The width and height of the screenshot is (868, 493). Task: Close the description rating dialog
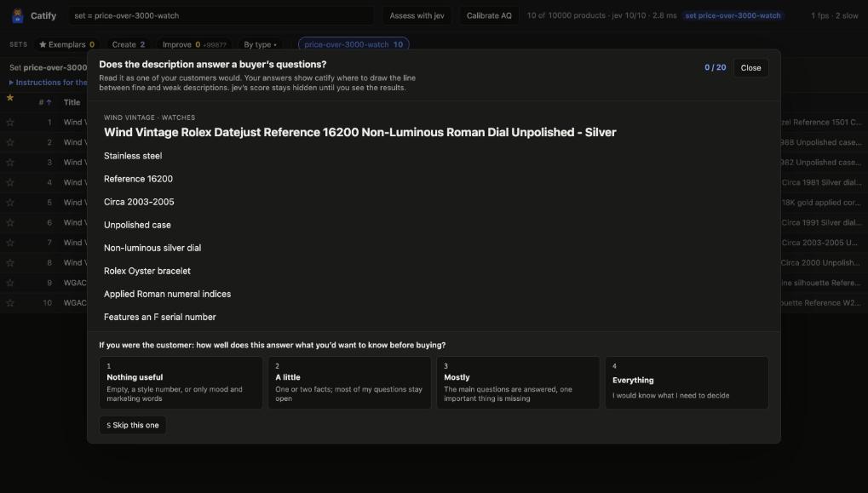point(750,68)
